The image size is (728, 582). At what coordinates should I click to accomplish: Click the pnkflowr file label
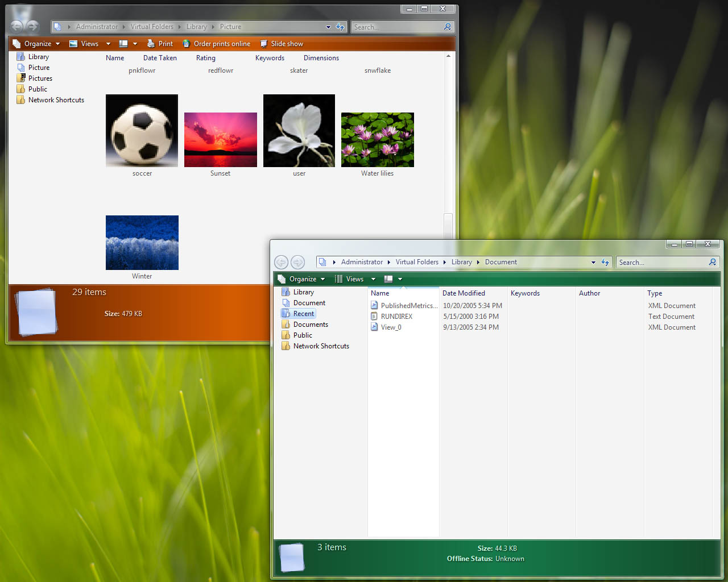[142, 70]
